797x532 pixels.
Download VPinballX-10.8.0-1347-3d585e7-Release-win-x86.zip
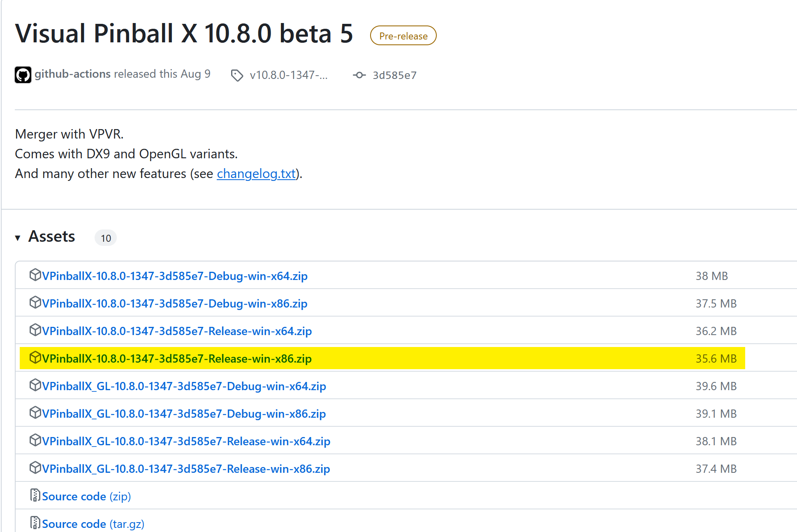177,358
